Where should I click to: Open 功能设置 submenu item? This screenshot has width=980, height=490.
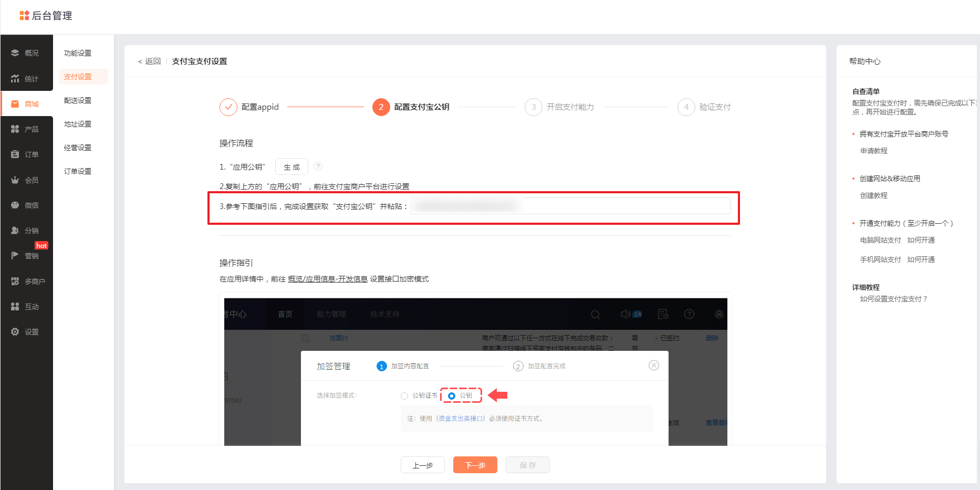point(78,53)
